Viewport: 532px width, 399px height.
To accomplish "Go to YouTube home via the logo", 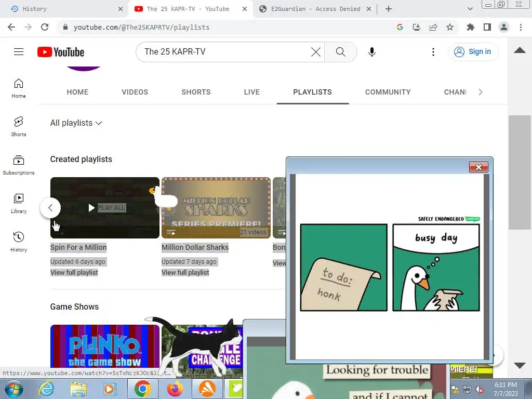I will (x=61, y=52).
